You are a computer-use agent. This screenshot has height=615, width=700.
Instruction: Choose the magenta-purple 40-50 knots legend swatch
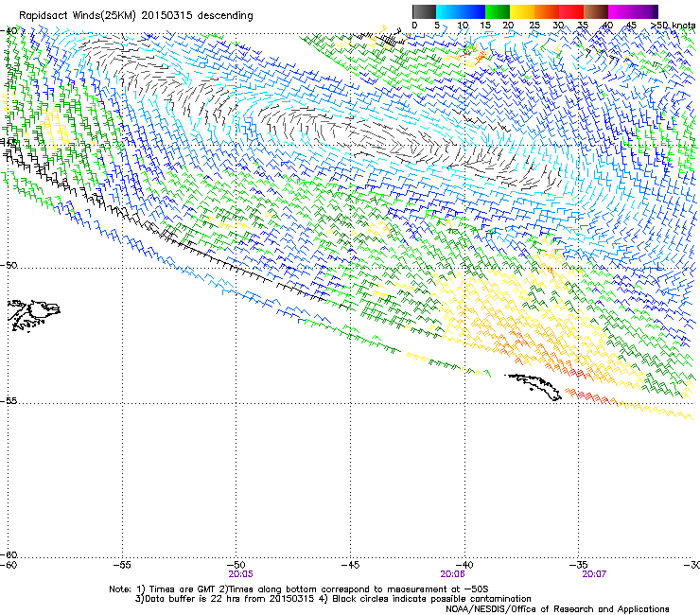[x=633, y=11]
